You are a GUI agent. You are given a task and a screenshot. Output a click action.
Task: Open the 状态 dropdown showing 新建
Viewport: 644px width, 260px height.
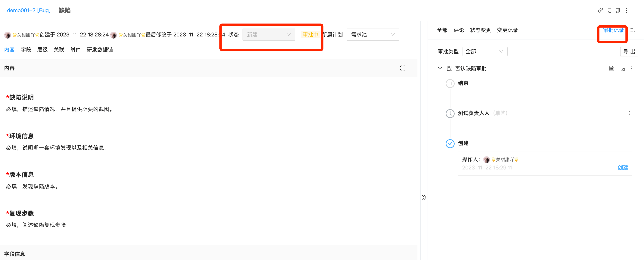(x=268, y=35)
